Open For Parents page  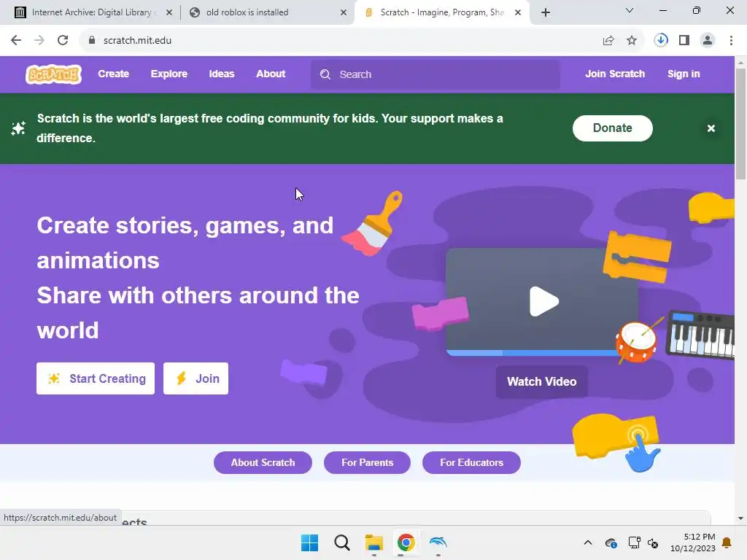[x=368, y=462]
